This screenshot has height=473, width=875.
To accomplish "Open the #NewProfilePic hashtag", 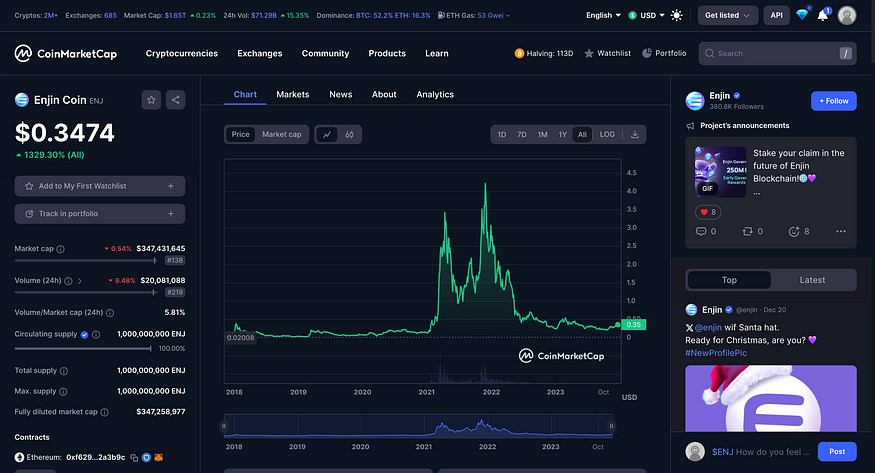I will tap(716, 353).
